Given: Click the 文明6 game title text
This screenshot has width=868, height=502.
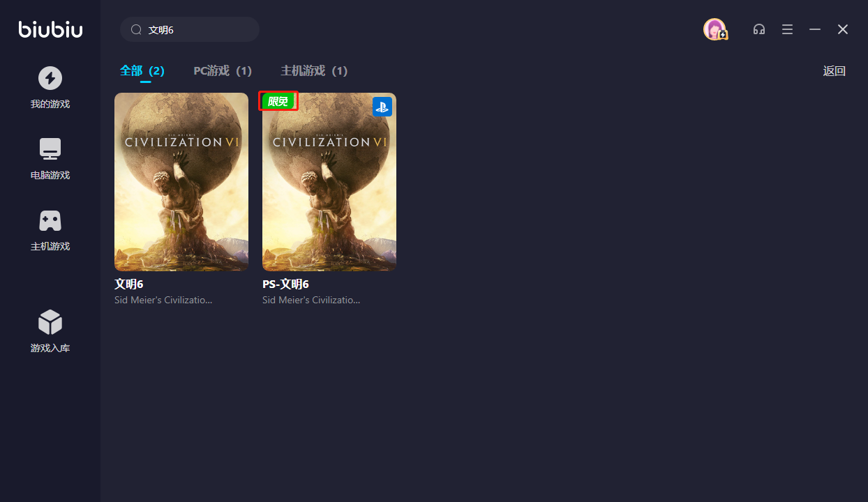Looking at the screenshot, I should pos(129,284).
